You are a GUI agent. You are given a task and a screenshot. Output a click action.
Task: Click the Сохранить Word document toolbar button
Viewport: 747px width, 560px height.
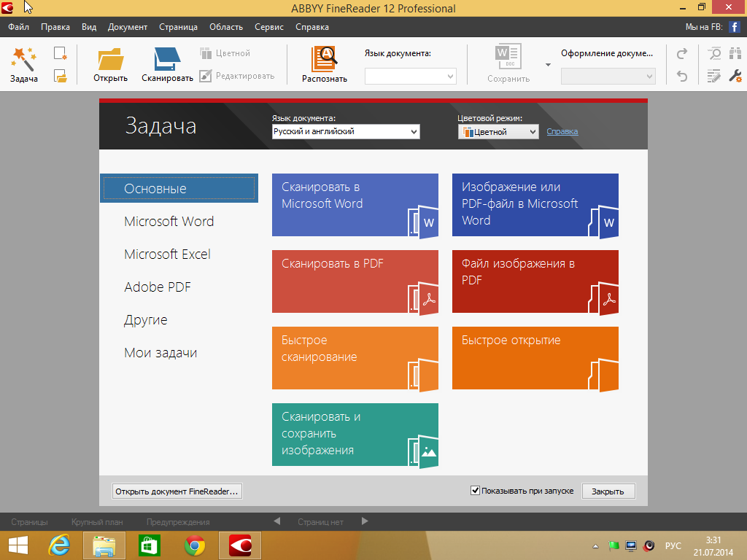pos(508,63)
